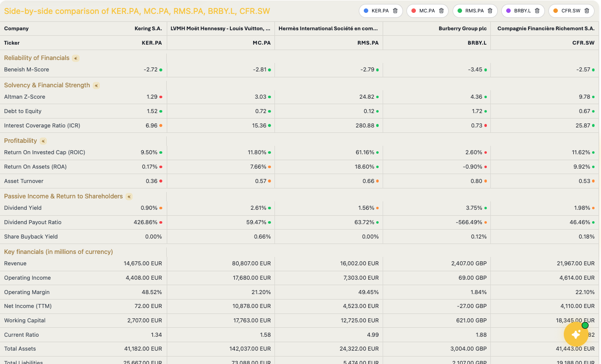
Task: Click the 'Asset Turnover' row label
Action: (24, 181)
